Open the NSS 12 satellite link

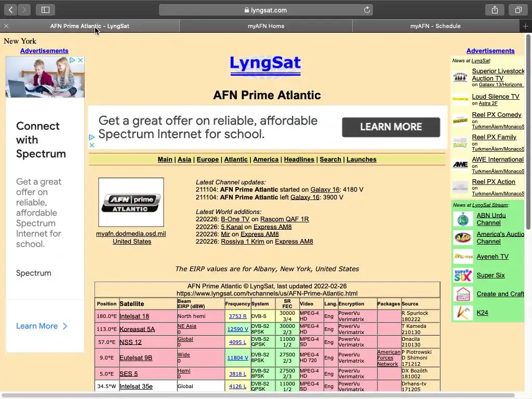coord(130,342)
